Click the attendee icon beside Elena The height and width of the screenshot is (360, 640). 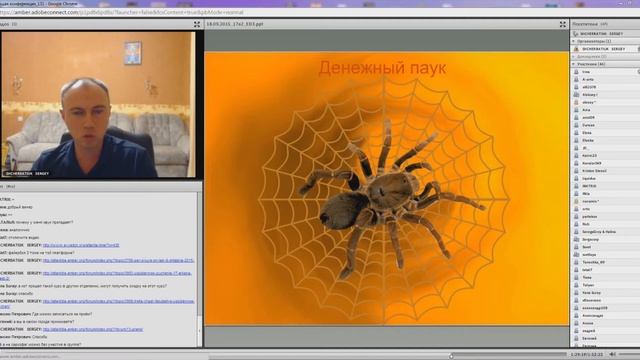tap(576, 133)
